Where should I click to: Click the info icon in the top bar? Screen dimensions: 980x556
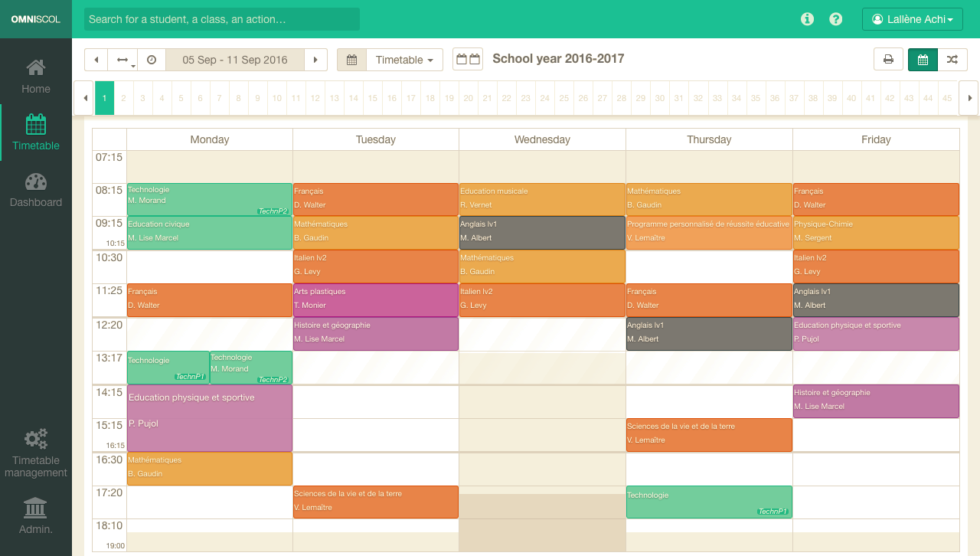click(807, 19)
